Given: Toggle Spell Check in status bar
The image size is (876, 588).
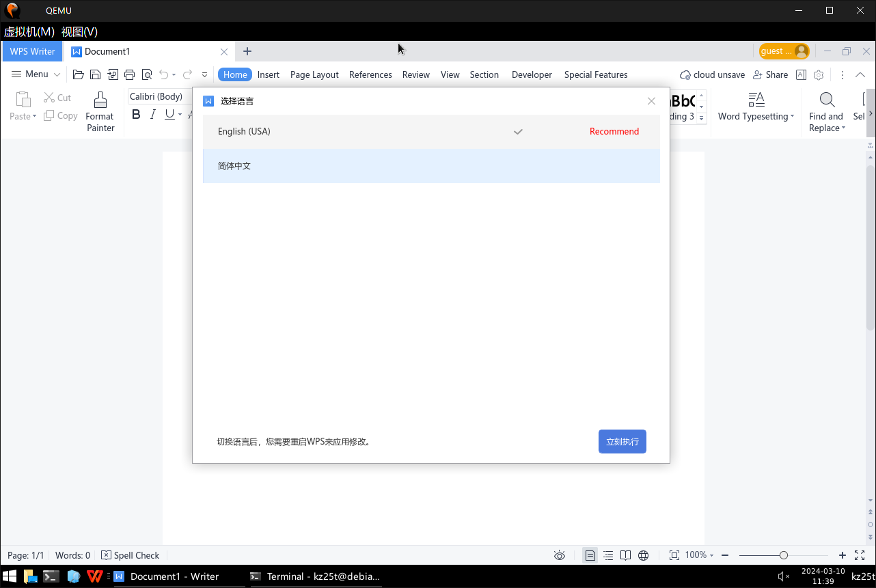Looking at the screenshot, I should pyautogui.click(x=130, y=555).
